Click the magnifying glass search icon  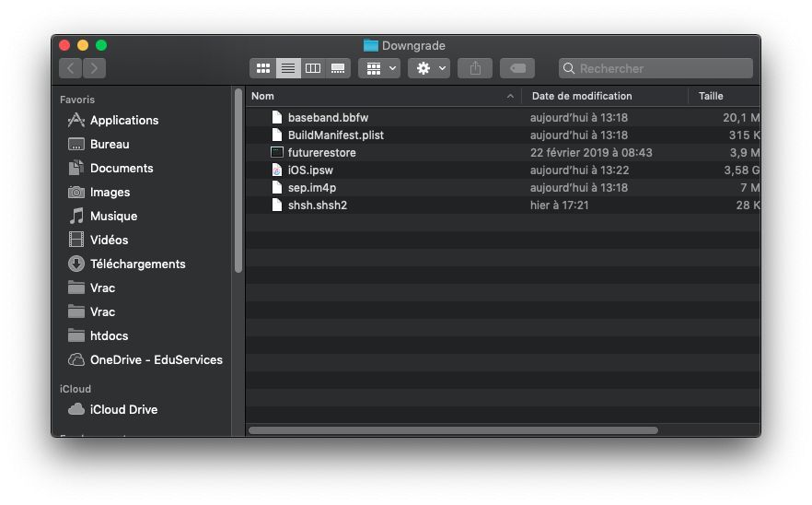click(x=569, y=68)
